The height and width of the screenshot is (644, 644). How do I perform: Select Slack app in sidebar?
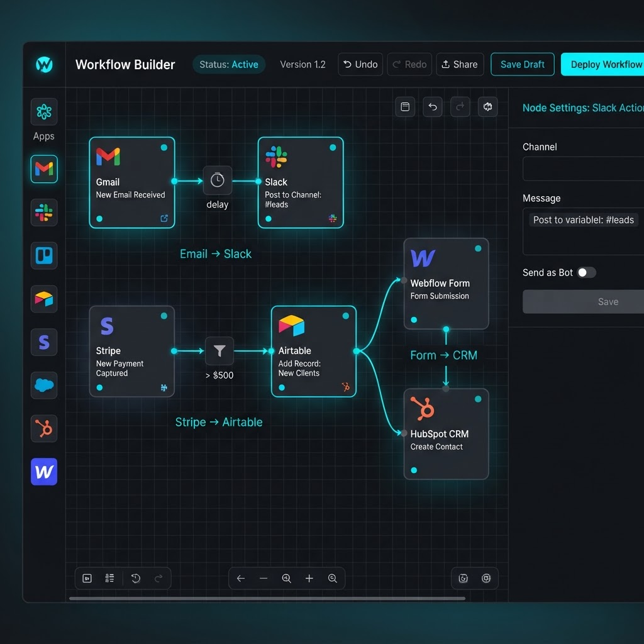pyautogui.click(x=44, y=213)
